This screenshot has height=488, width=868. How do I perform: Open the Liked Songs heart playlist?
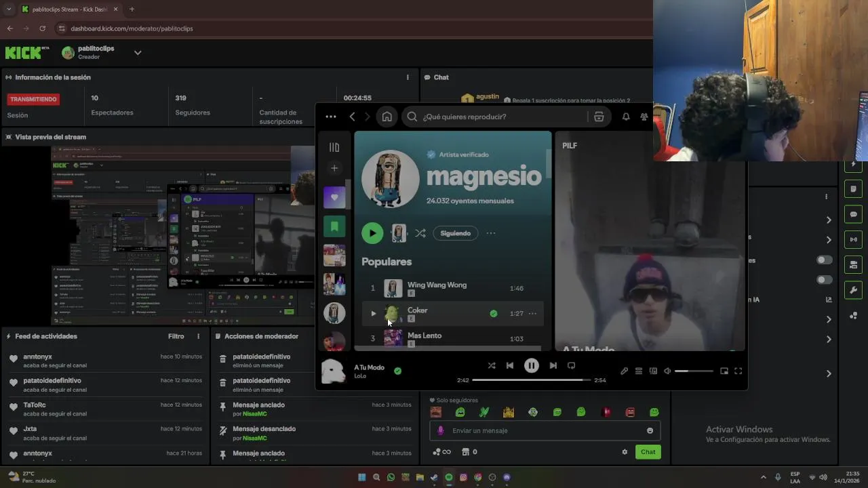334,197
